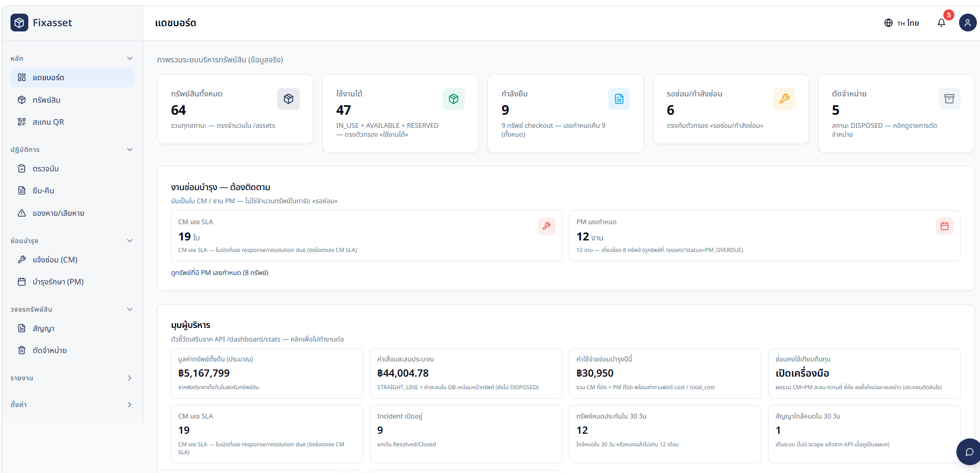The height and width of the screenshot is (473, 980).
Task: Click box icon in ทรัพย์สินทั้งหมด card
Action: point(288,99)
